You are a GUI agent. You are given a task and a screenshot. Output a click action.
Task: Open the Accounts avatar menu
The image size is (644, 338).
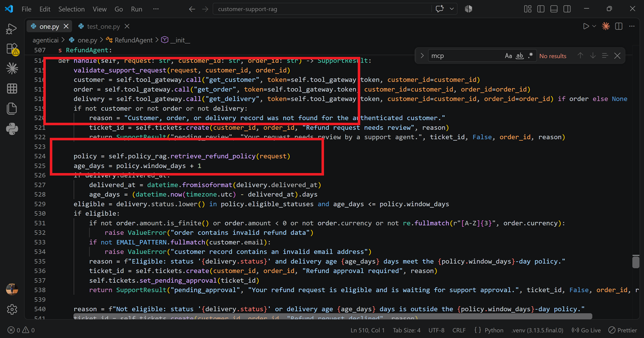[12, 289]
